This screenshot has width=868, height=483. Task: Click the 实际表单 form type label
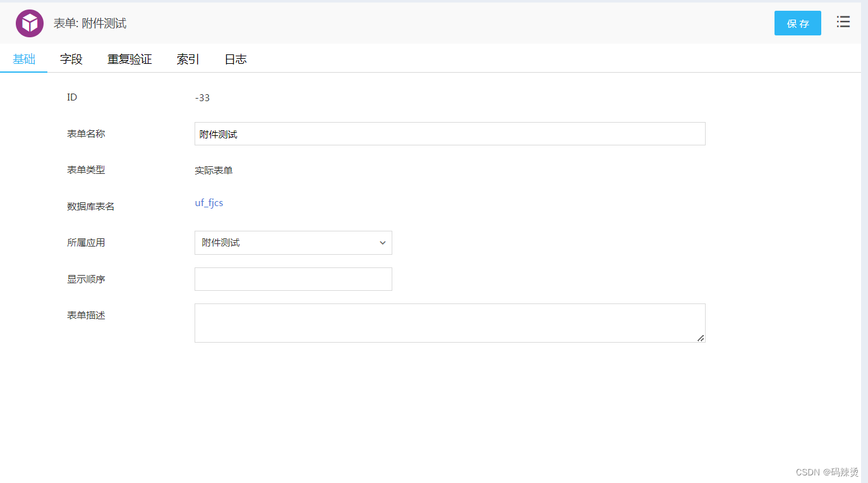point(214,170)
